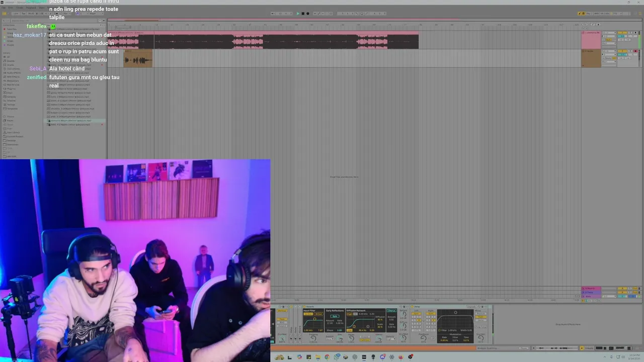
Task: Open Current Project in Places
Action: [x=14, y=136]
